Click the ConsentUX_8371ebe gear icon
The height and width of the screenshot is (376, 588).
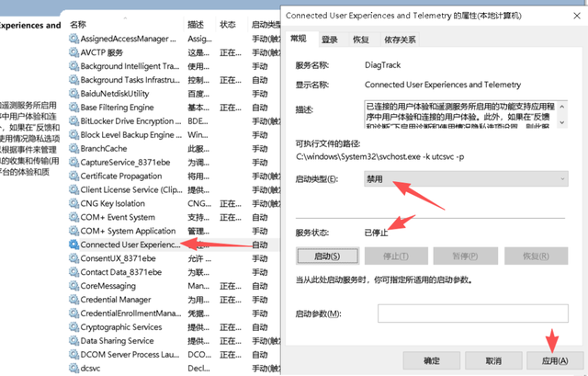(73, 258)
